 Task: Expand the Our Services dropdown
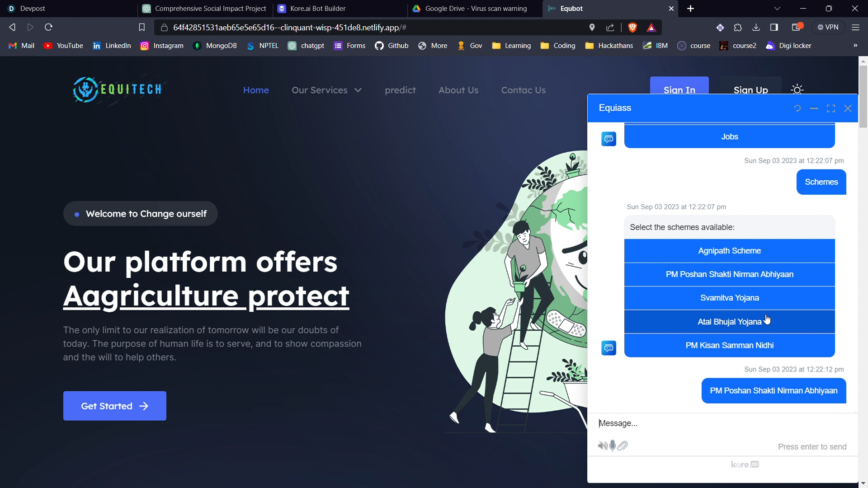(x=326, y=90)
